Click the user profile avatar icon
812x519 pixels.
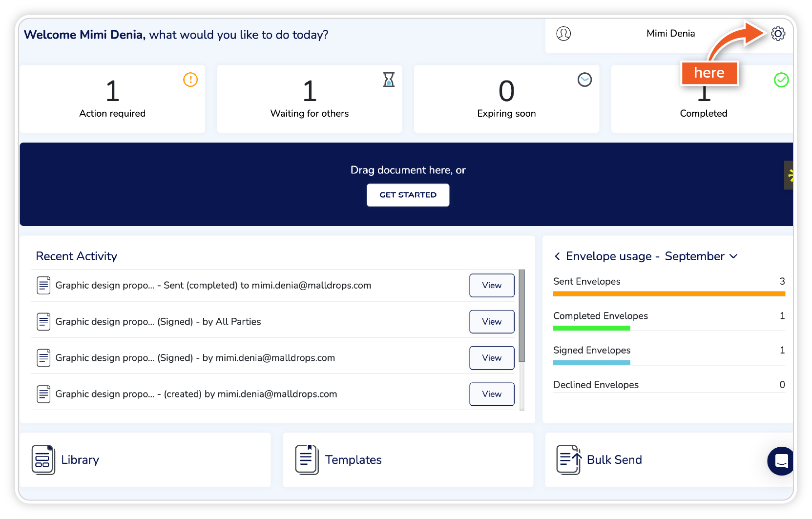(563, 34)
